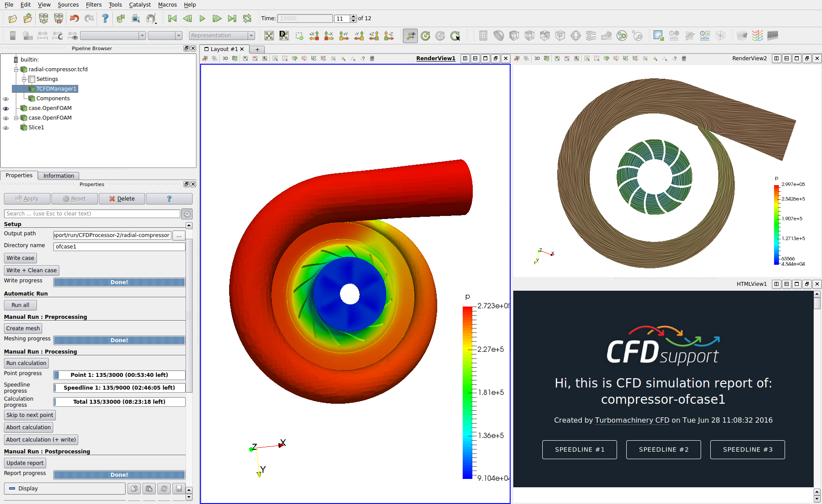Switch to the Information tab

coord(58,175)
